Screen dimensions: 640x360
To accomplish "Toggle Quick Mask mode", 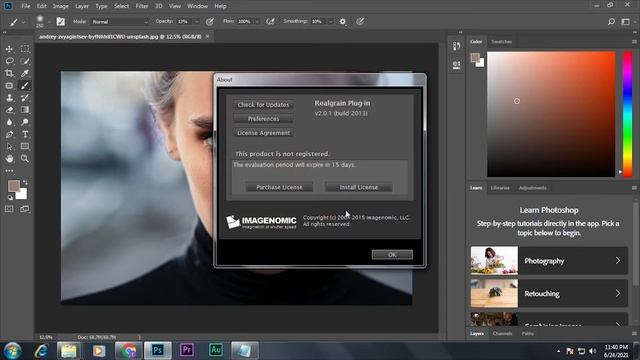I will (x=9, y=209).
